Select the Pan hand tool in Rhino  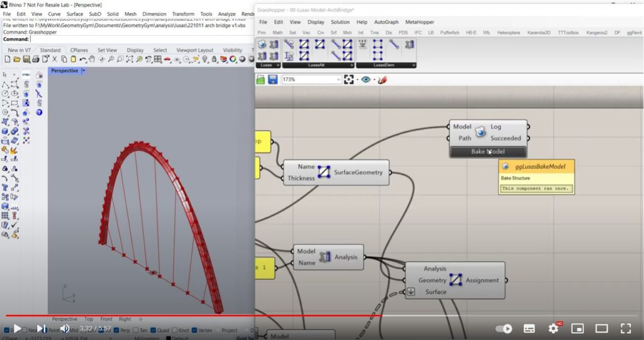[x=91, y=60]
